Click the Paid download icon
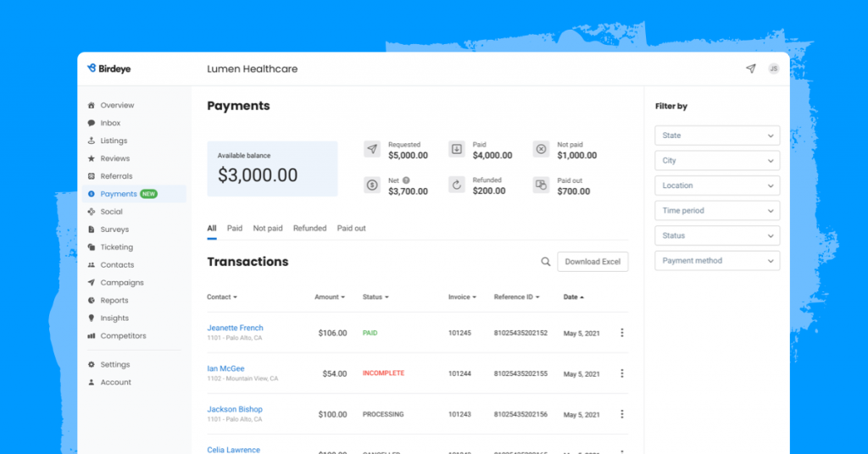Viewport: 868px width, 454px height. pyautogui.click(x=457, y=149)
